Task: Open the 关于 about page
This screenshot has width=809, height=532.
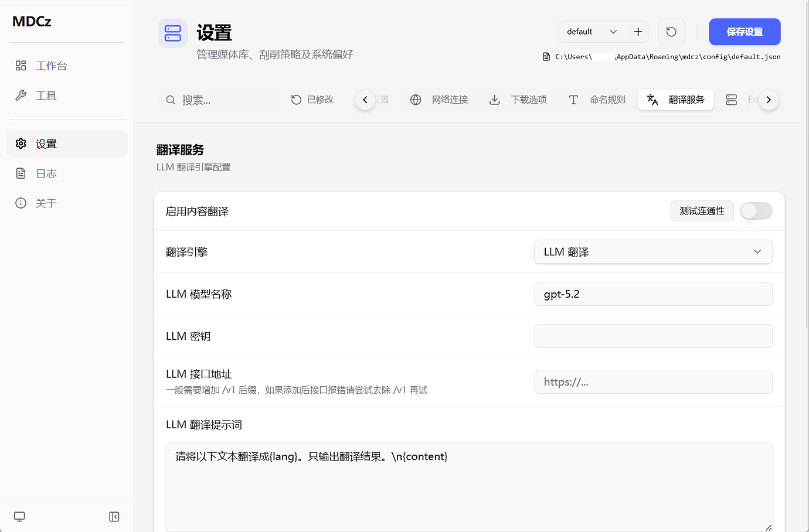Action: coord(66,203)
